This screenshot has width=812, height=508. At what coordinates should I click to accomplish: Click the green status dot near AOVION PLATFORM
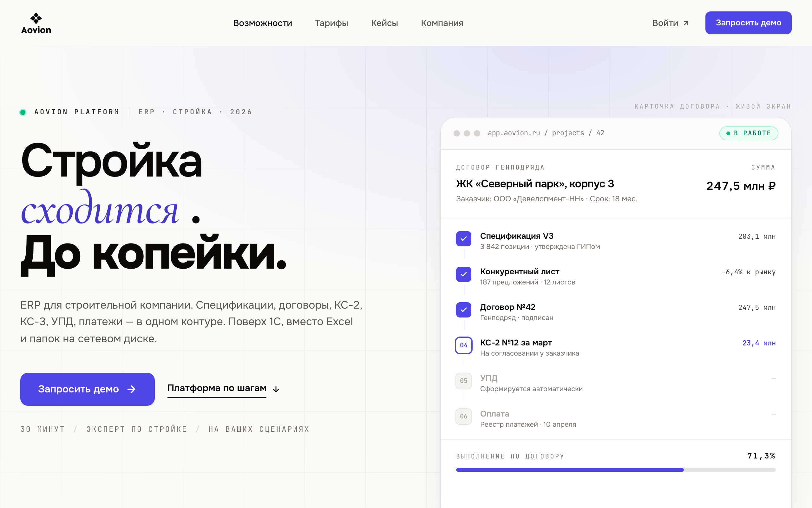[x=23, y=112]
